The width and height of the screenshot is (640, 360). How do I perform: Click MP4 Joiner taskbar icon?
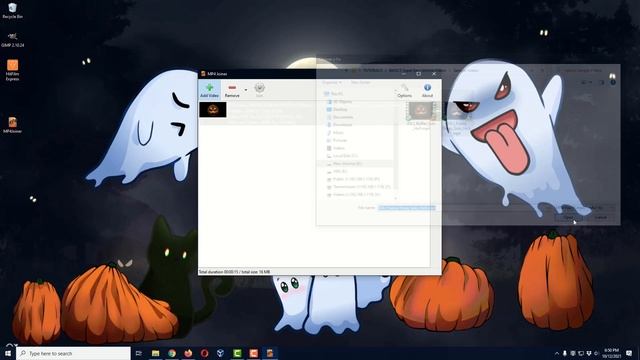point(270,353)
